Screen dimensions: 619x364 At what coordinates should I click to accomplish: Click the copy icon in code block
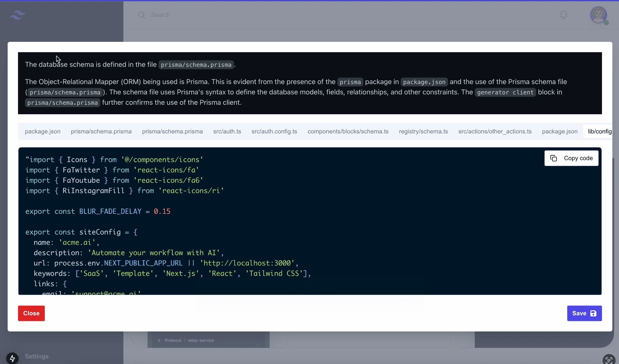tap(553, 158)
